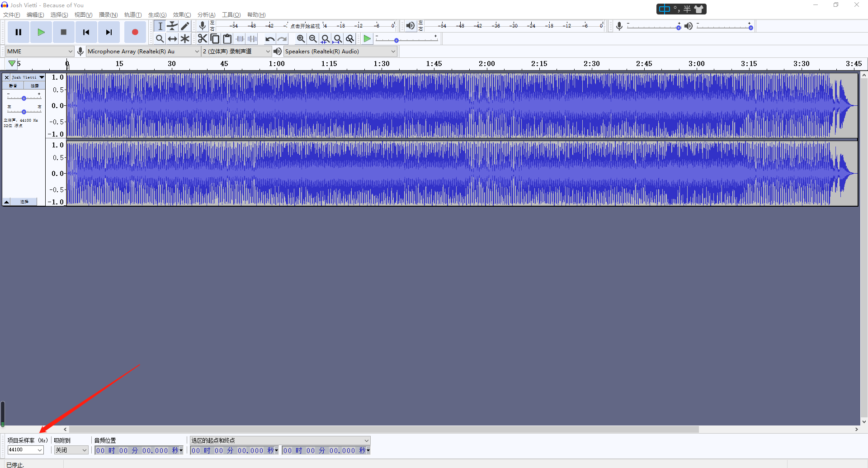Pause playback with the Pause button
Viewport: 868px width, 468px height.
(x=19, y=32)
